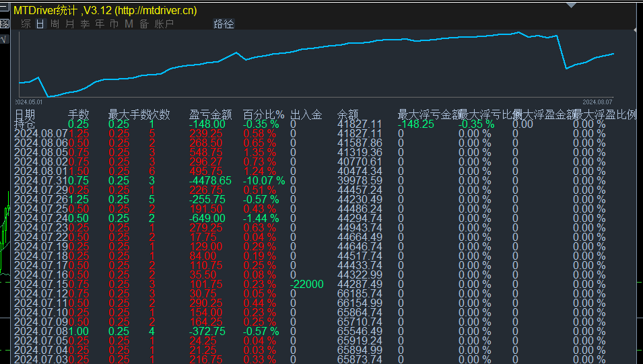643x364 pixels.
Task: Click the -148.25 max floating loss value
Action: pos(416,124)
